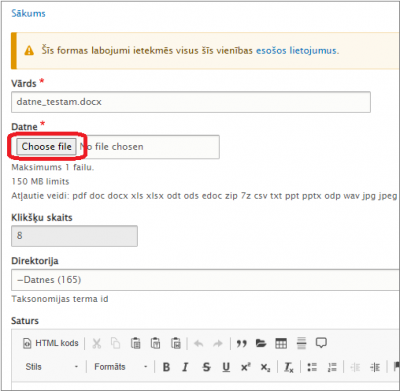Click the '150 MB limits' text
Image resolution: width=400 pixels, height=391 pixels.
point(40,182)
